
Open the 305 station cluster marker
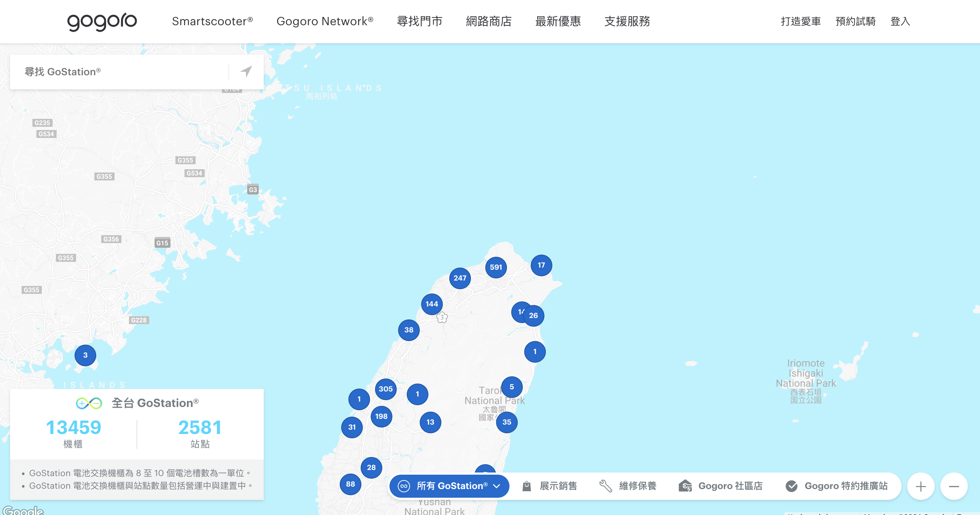(386, 389)
